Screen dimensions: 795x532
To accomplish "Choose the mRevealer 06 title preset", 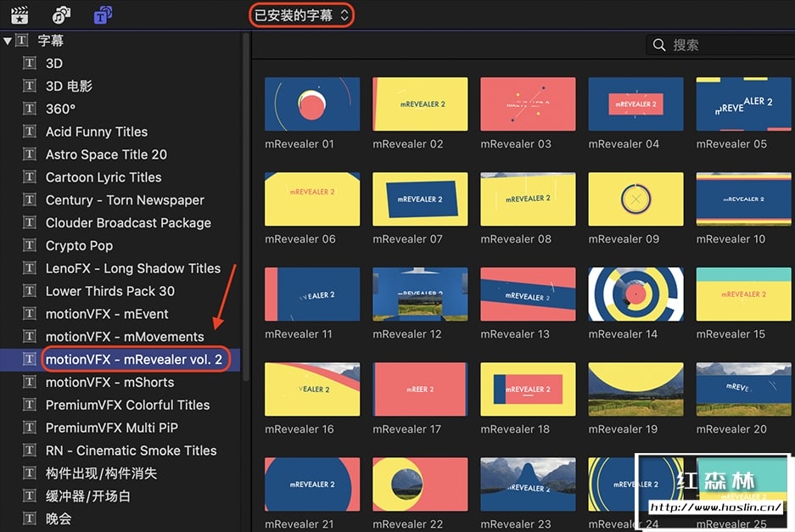I will click(312, 199).
